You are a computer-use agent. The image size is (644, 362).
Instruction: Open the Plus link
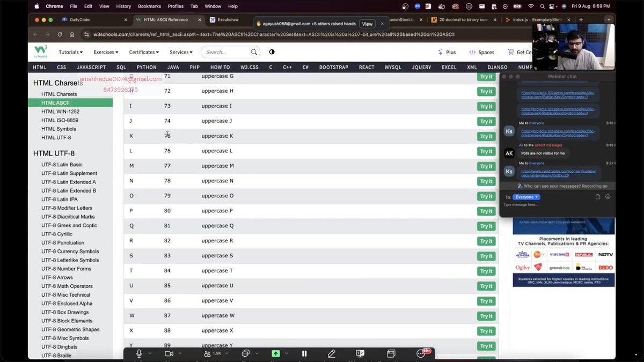[x=447, y=52]
